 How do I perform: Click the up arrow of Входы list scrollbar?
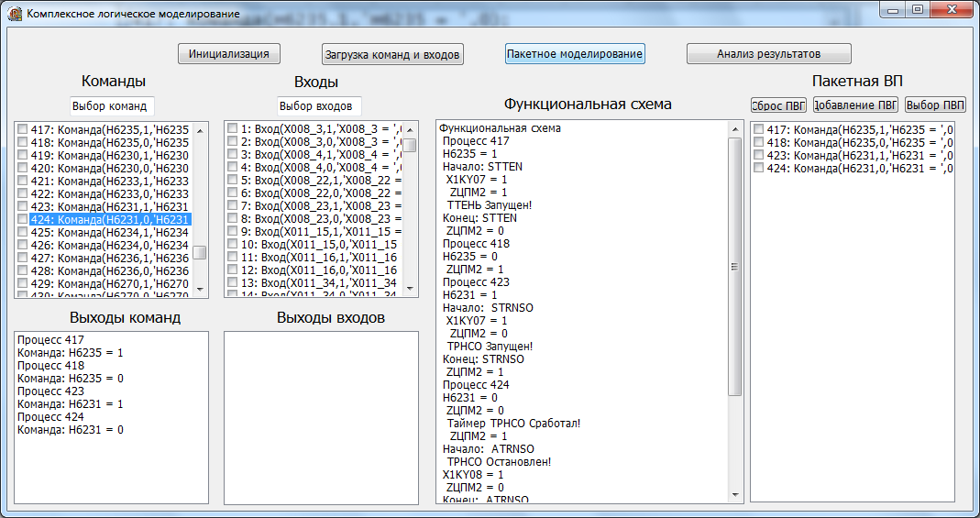(x=410, y=129)
